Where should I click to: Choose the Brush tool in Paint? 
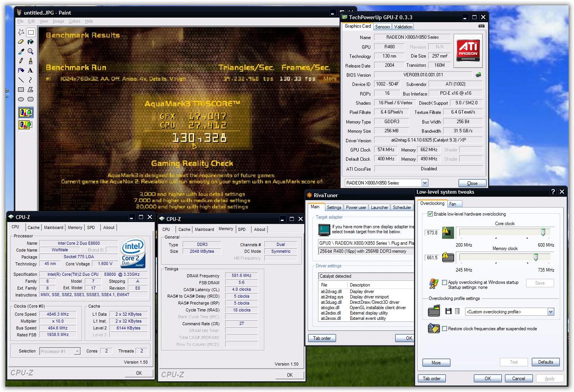[x=31, y=61]
